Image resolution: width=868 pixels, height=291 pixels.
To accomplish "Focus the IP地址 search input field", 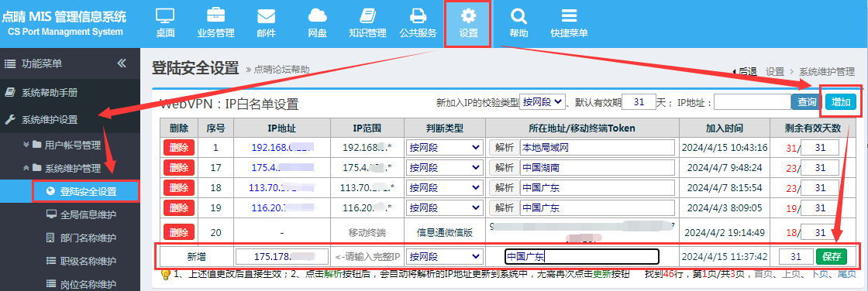I will pyautogui.click(x=753, y=102).
